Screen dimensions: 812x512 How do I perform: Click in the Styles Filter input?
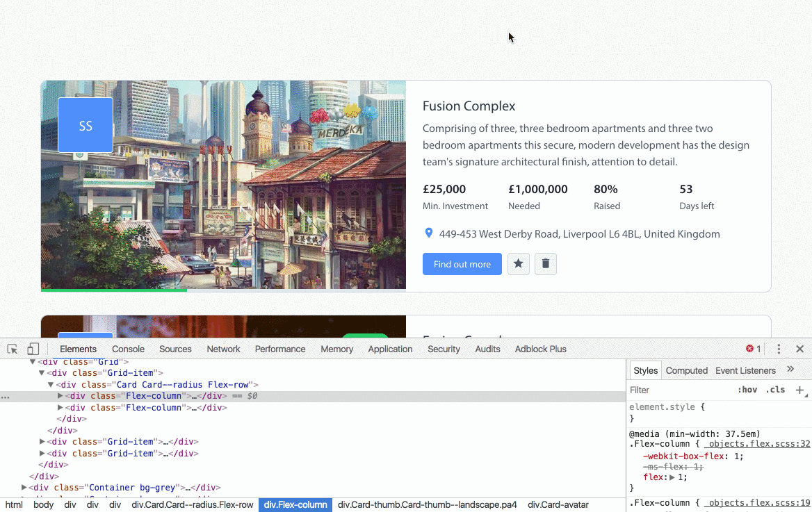pyautogui.click(x=679, y=390)
